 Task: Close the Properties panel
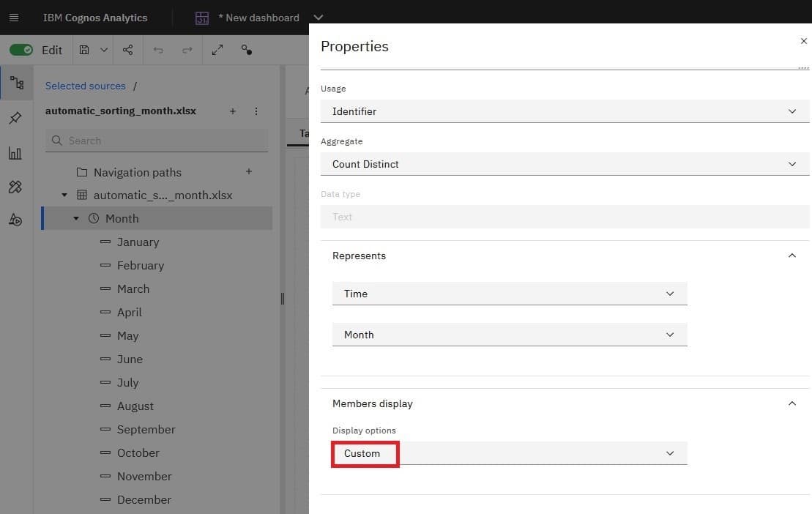tap(803, 41)
